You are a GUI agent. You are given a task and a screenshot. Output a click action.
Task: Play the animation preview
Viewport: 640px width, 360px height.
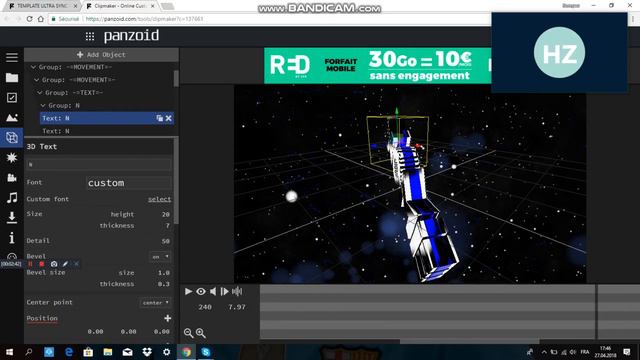coord(188,291)
